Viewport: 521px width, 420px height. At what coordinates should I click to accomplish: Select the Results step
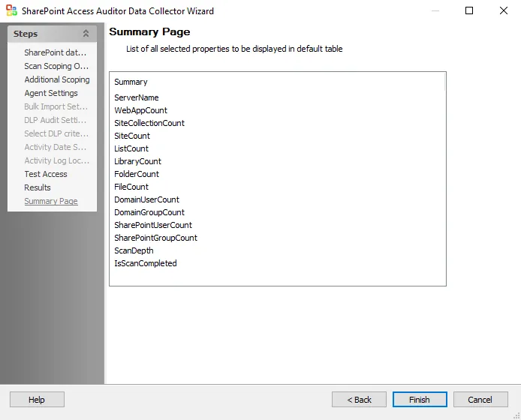click(x=38, y=187)
